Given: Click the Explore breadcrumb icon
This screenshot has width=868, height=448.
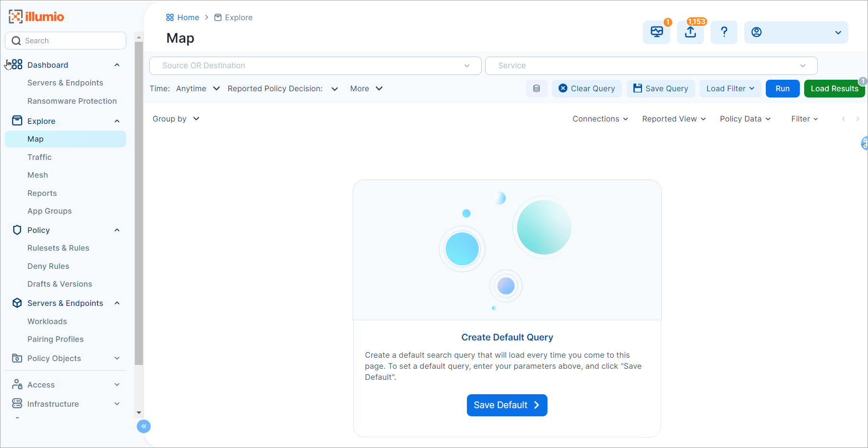Looking at the screenshot, I should pyautogui.click(x=218, y=17).
